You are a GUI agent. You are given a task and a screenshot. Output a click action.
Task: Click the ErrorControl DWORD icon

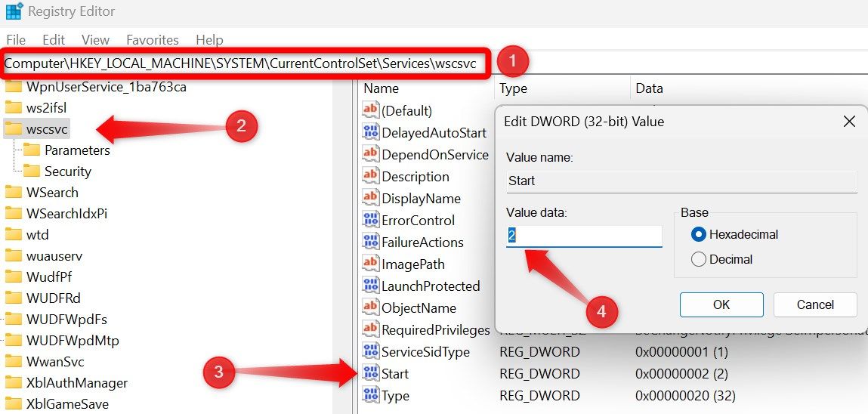370,221
